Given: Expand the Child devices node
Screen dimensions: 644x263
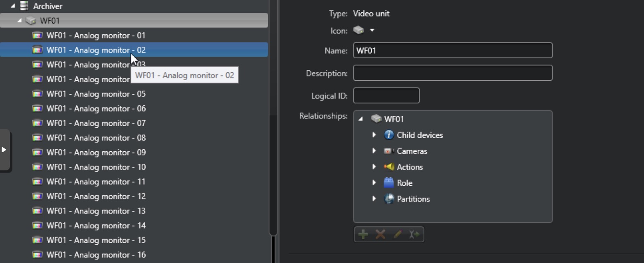Looking at the screenshot, I should point(374,135).
